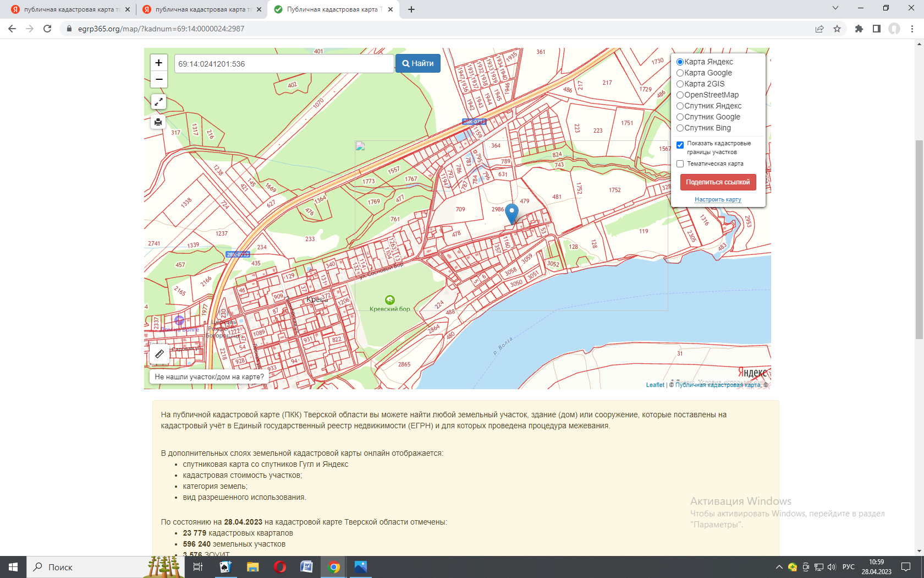Bookmark this page with star
924x578 pixels.
pos(837,29)
